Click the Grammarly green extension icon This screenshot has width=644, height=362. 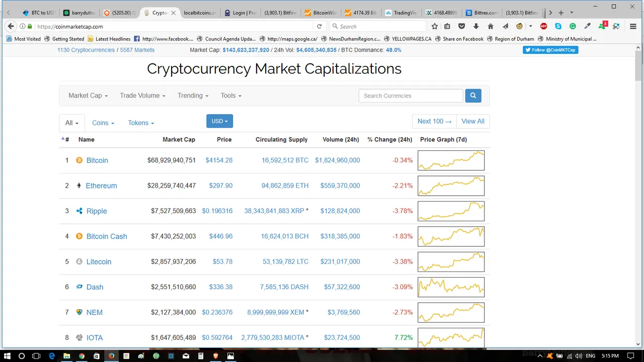[573, 26]
